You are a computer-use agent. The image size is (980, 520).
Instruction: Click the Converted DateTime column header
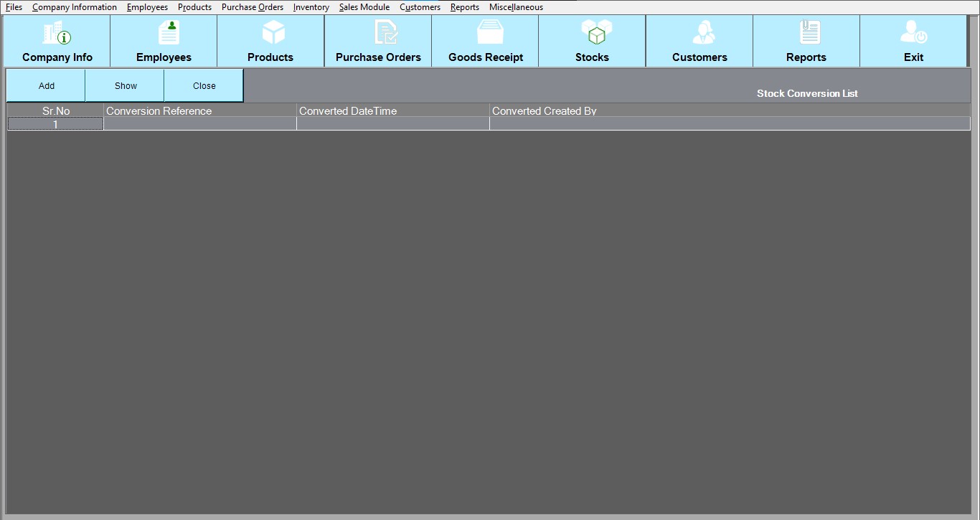pyautogui.click(x=392, y=110)
